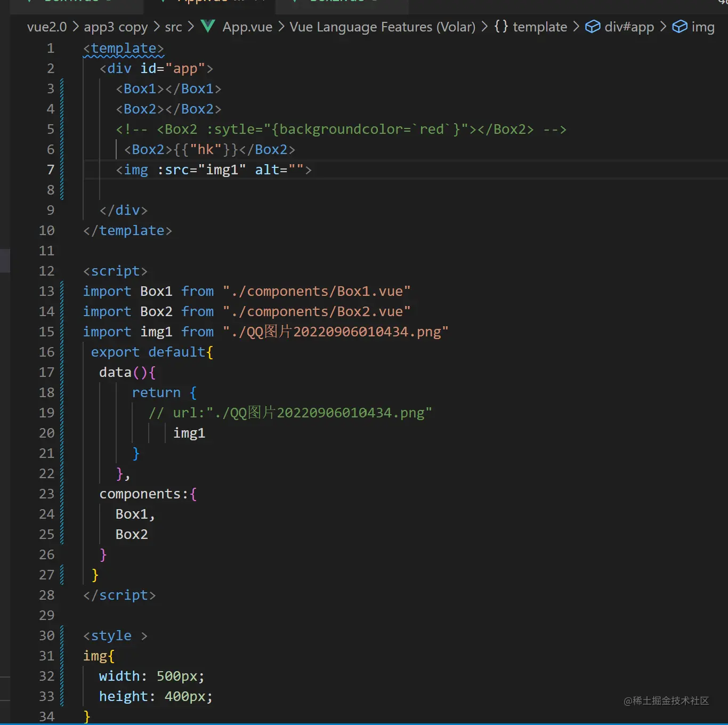Click the commented-out Box2 sytle line

pos(341,130)
